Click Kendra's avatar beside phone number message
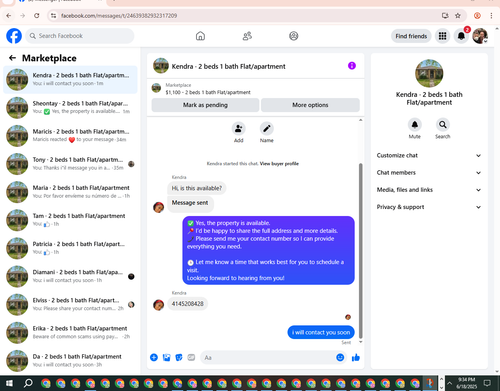This screenshot has height=391, width=500. coord(158,304)
